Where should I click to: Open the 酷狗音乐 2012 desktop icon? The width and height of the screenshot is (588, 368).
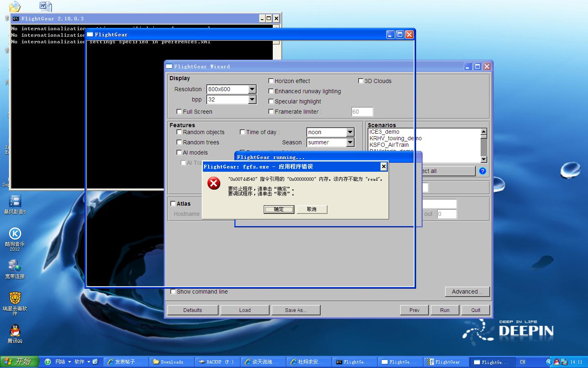pos(15,239)
